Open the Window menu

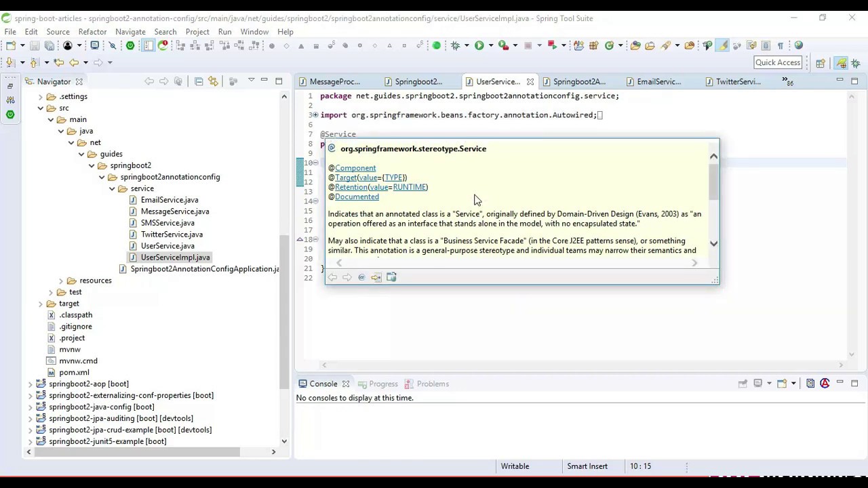click(x=254, y=32)
